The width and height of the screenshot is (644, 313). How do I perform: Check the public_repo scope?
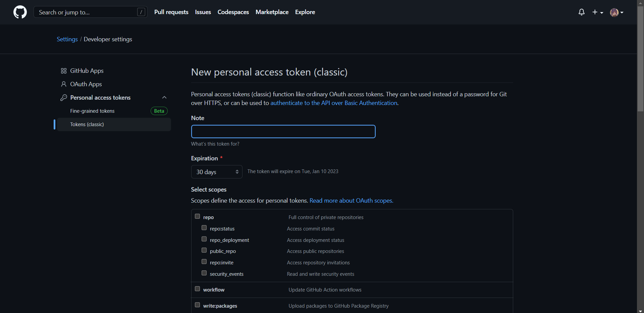(x=204, y=250)
